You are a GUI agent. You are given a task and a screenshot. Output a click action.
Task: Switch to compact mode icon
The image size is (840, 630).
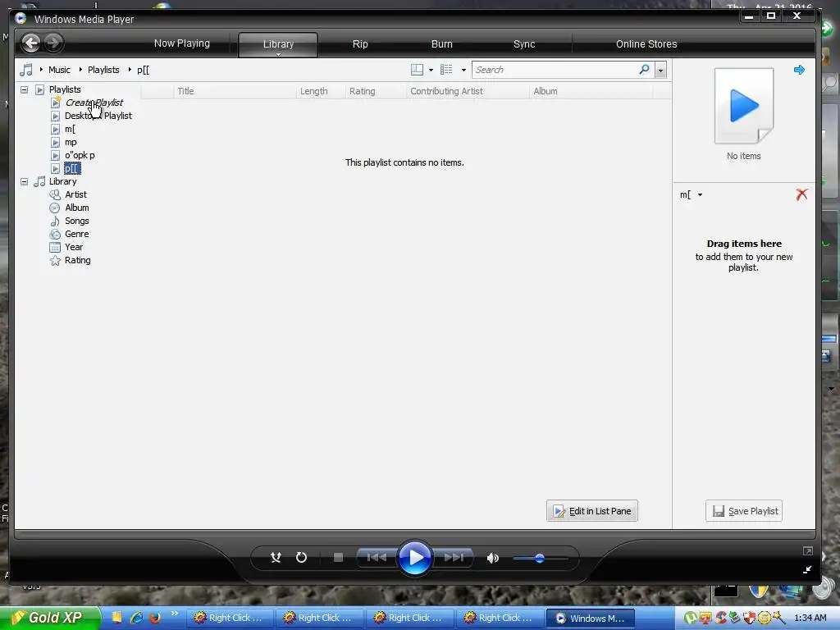[807, 569]
